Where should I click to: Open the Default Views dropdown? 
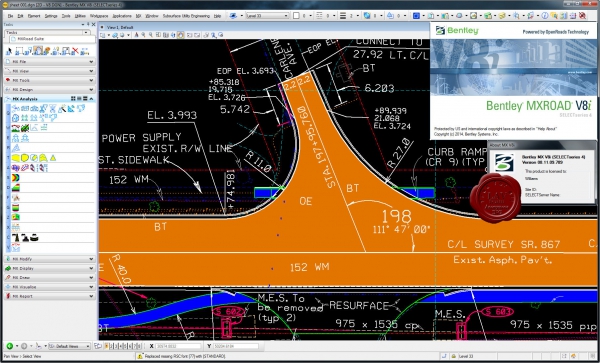click(69, 346)
